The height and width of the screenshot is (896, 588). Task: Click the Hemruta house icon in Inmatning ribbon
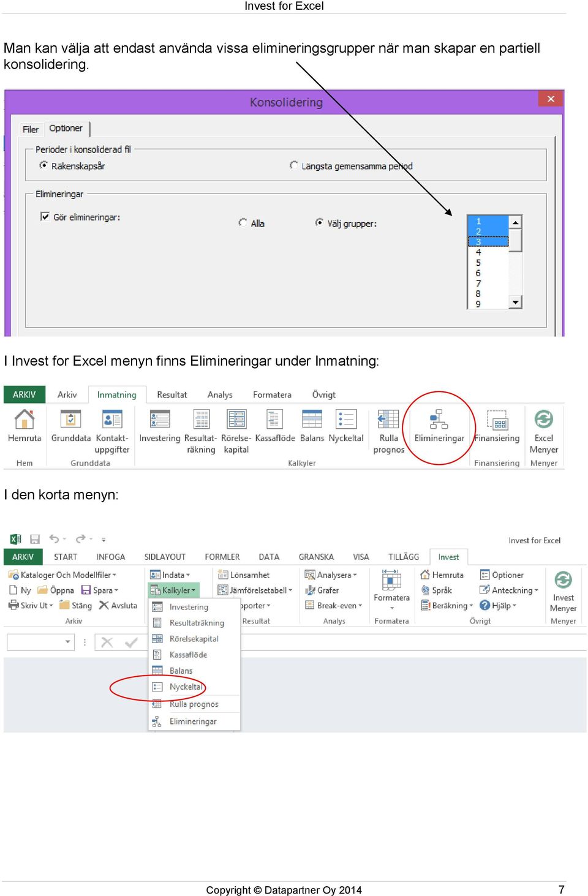tap(24, 420)
